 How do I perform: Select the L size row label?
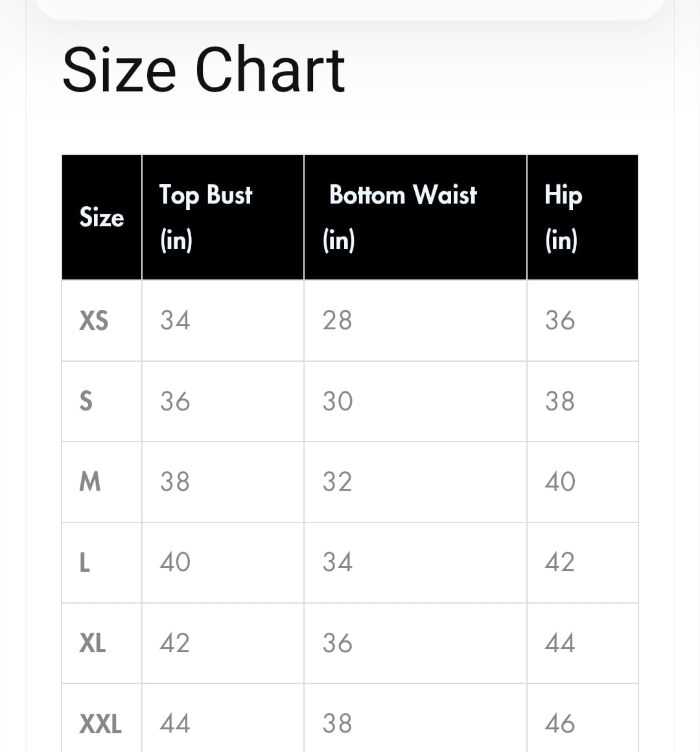click(84, 562)
